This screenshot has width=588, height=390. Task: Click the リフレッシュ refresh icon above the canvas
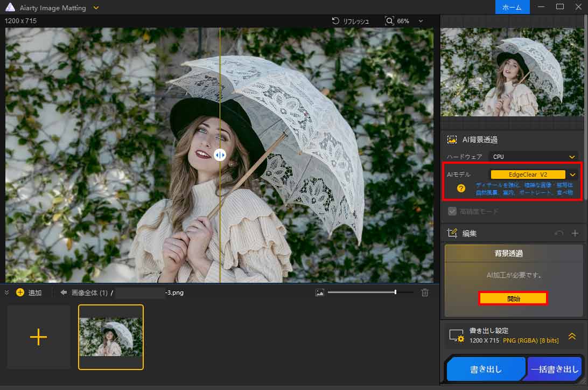point(334,21)
